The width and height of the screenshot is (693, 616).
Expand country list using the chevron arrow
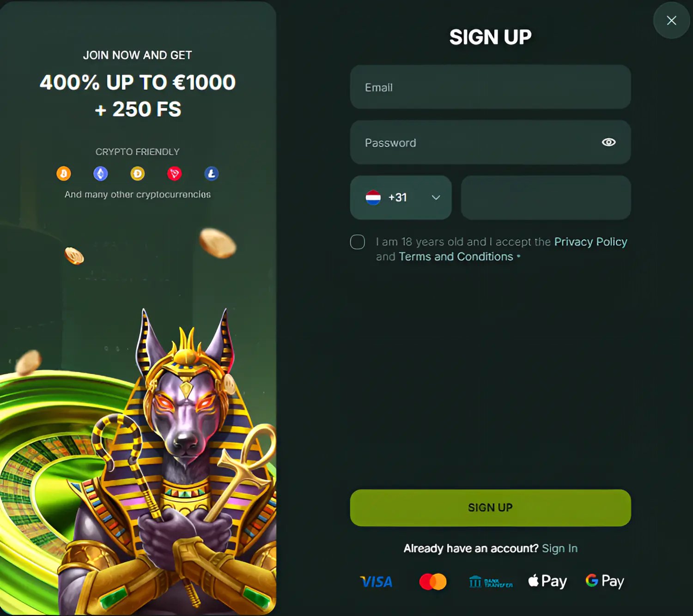436,198
